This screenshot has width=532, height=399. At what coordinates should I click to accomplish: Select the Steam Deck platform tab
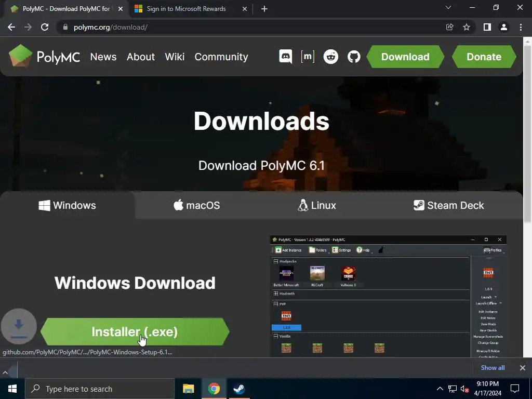point(449,205)
